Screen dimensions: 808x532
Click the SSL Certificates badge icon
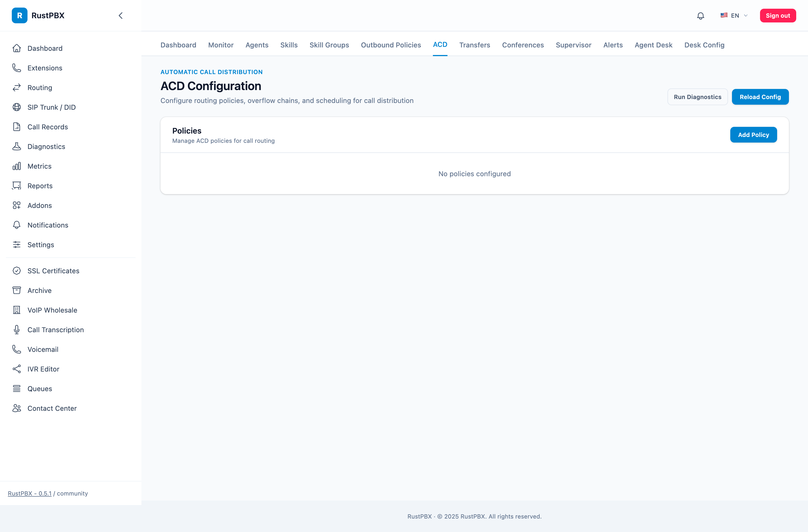click(17, 271)
